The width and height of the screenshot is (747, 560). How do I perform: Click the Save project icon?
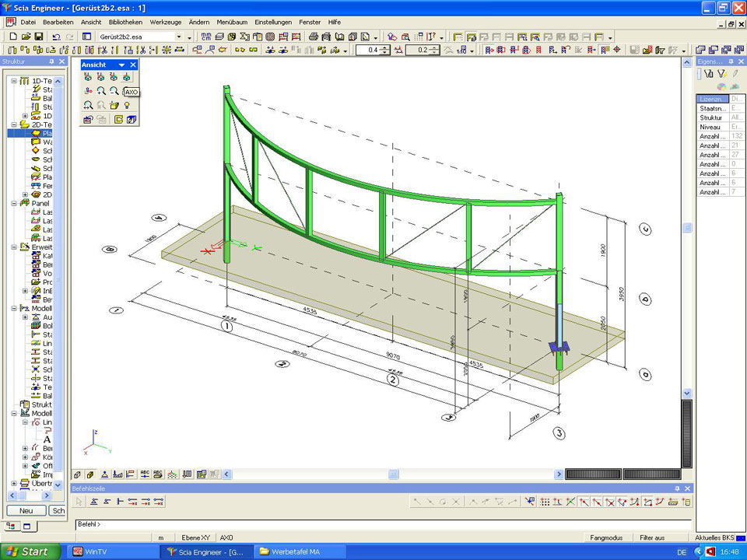(x=38, y=37)
